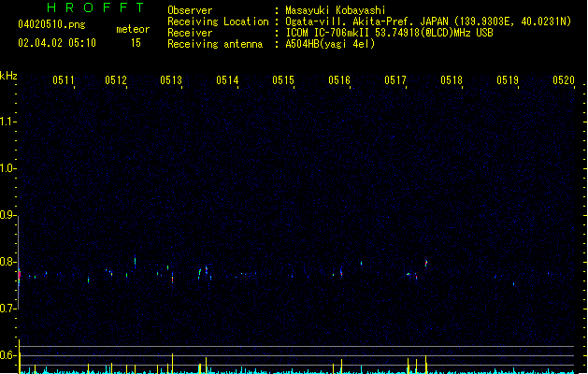This screenshot has width=588, height=374.
Task: Click the 0517 time marker
Action: point(395,80)
